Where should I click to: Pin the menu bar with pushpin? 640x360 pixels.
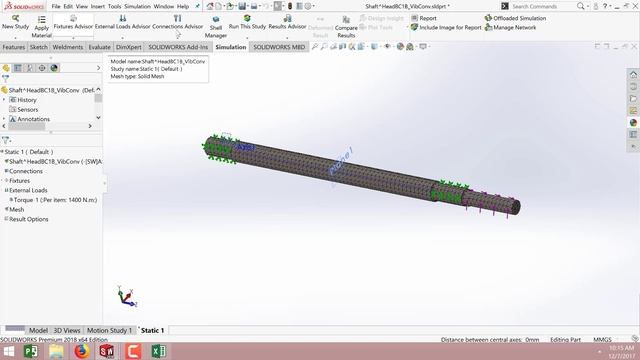pos(197,6)
